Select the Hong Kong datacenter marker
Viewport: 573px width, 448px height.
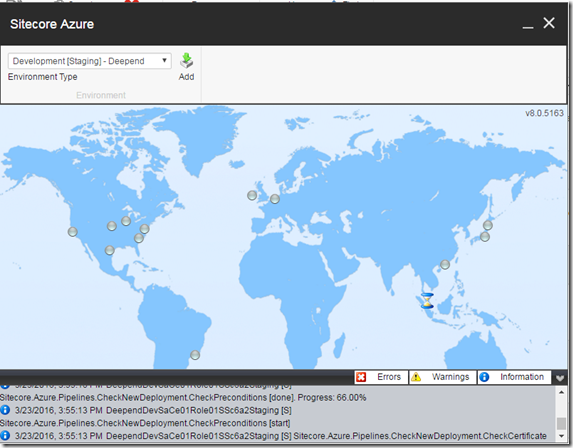[445, 265]
